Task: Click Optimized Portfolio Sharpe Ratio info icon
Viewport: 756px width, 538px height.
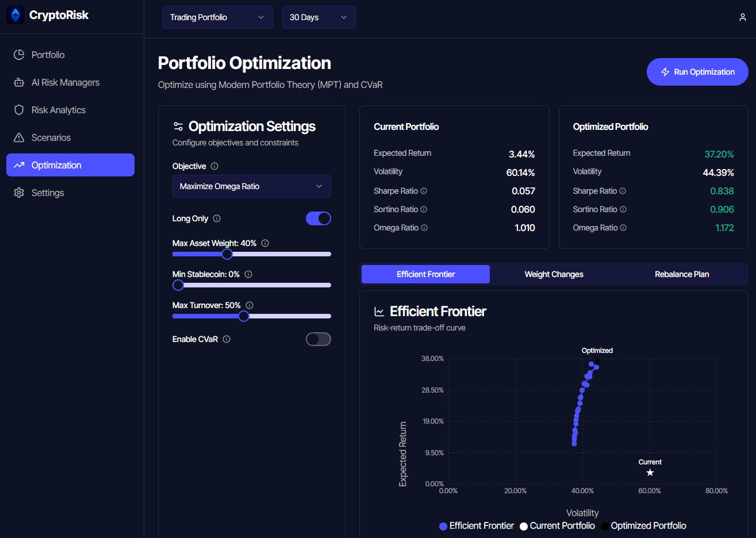Action: [x=623, y=191]
